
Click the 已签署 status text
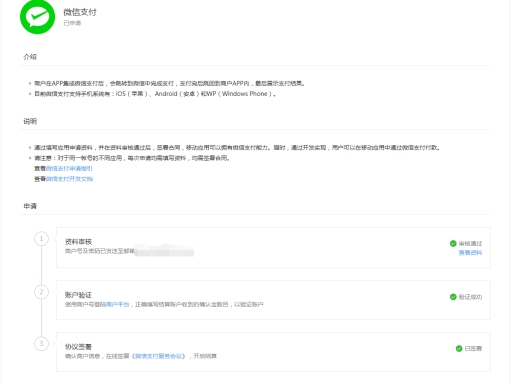coord(473,348)
